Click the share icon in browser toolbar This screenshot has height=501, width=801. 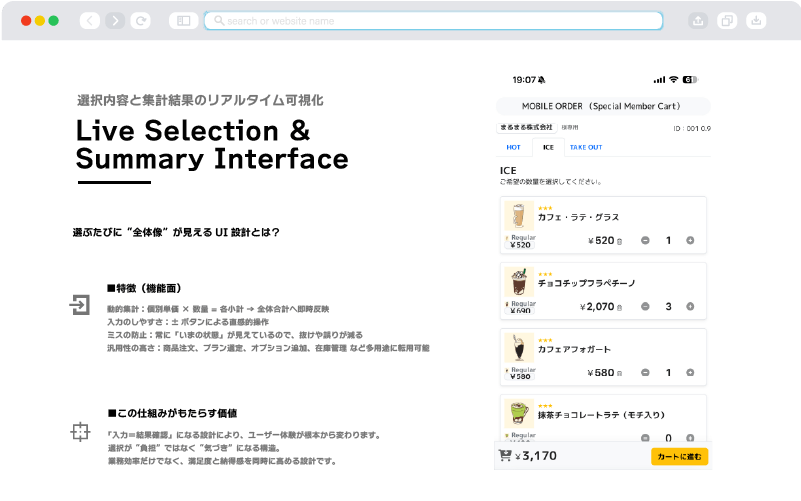(x=698, y=20)
